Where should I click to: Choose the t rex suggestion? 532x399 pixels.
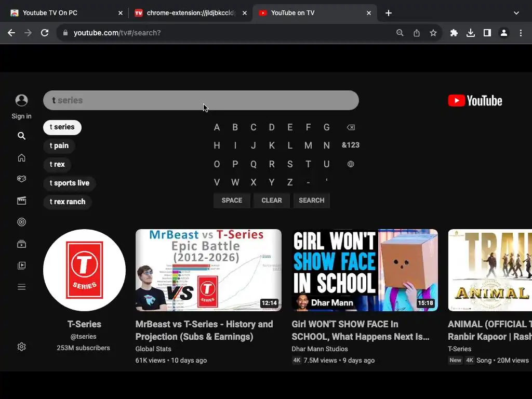[57, 165]
